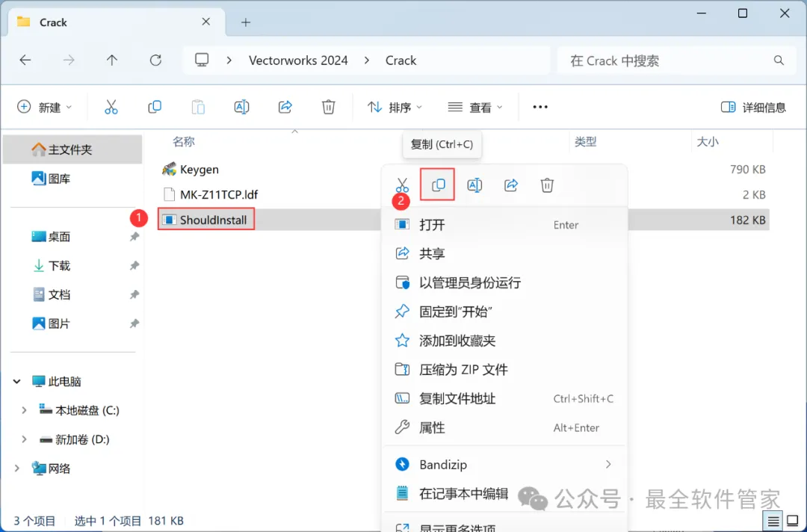Image resolution: width=807 pixels, height=532 pixels.
Task: Sort by the 类型 column header
Action: pos(585,141)
